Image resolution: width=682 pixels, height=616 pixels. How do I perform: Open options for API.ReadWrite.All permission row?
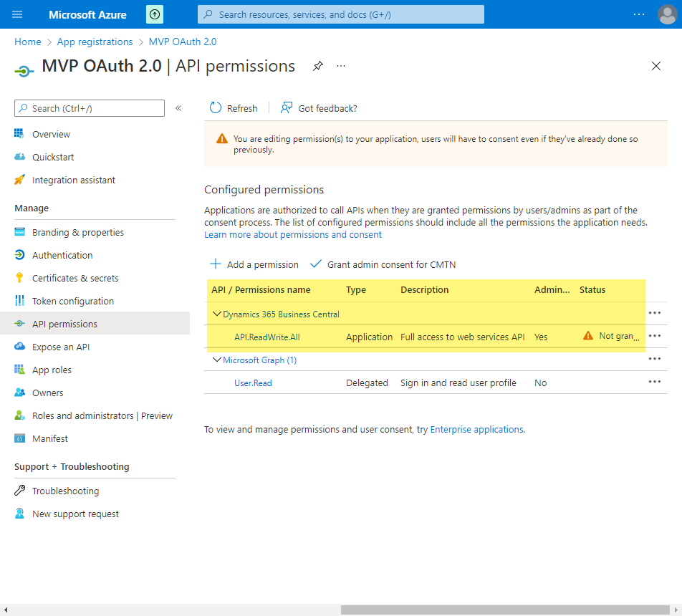(x=654, y=336)
